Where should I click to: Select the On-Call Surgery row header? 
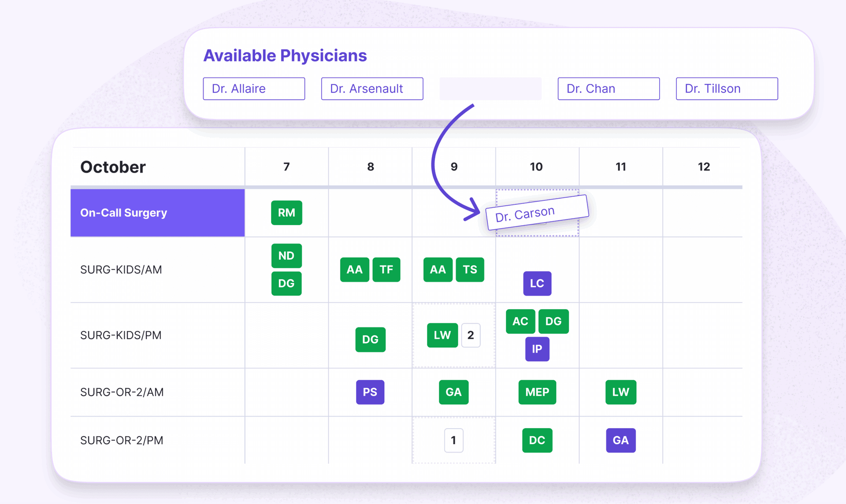tap(157, 213)
